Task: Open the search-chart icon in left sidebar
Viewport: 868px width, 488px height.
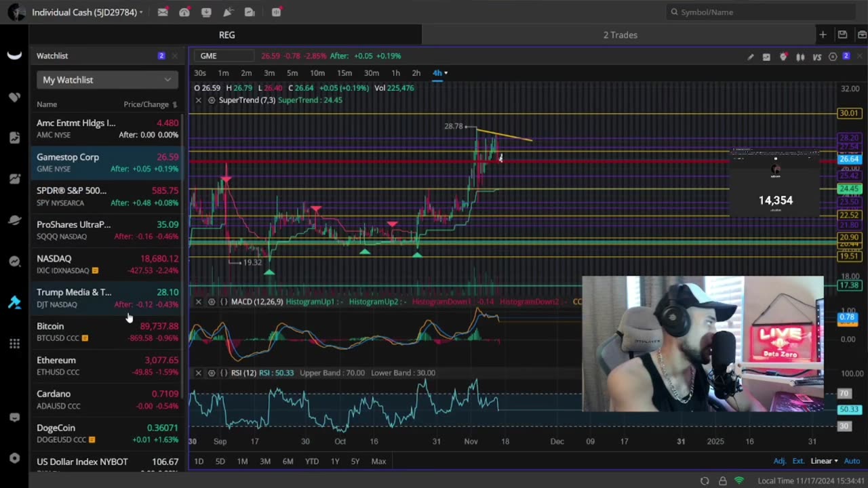Action: pos(14,262)
